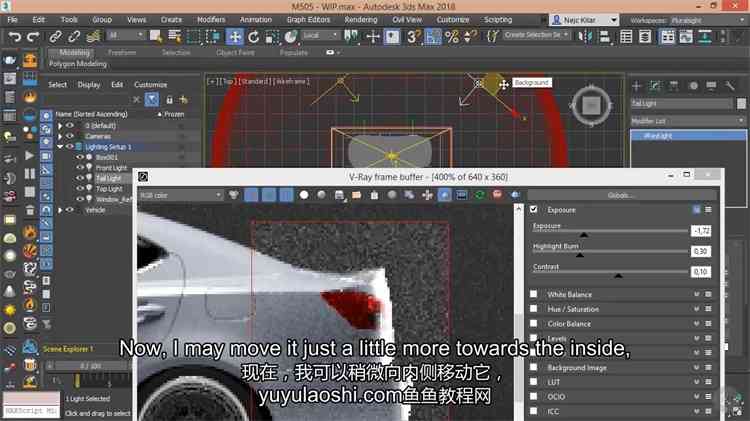Activate Select and Scale tool
Image resolution: width=750 pixels, height=421 pixels.
[x=272, y=36]
